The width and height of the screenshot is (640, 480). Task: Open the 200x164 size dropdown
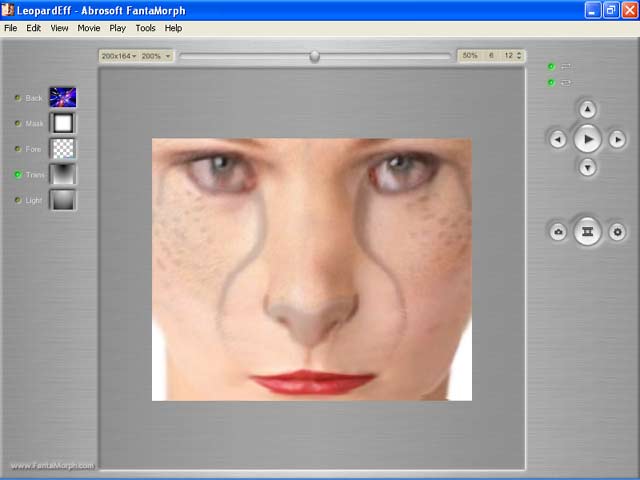(119, 56)
